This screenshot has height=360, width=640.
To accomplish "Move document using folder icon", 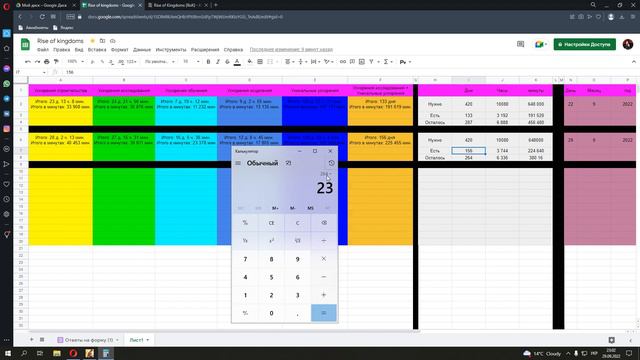I will 102,41.
